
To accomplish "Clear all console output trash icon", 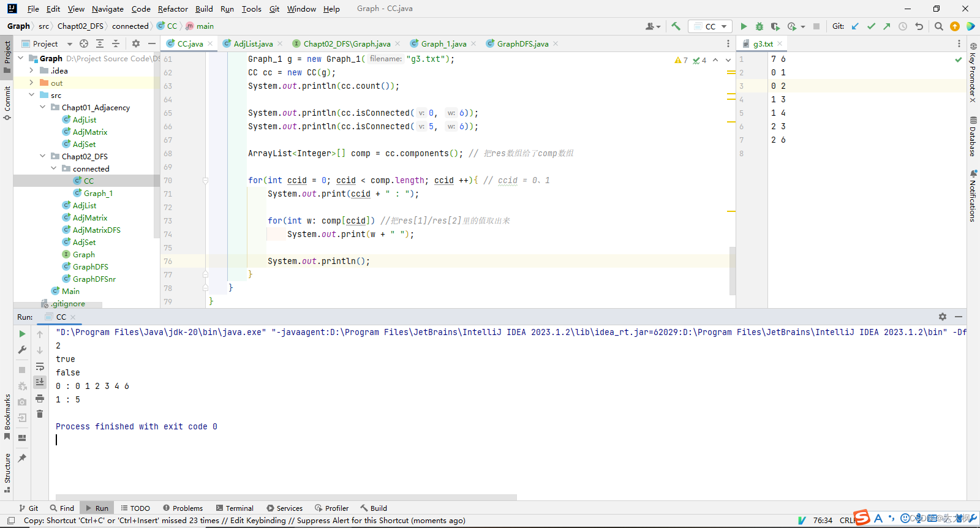I will [x=40, y=414].
